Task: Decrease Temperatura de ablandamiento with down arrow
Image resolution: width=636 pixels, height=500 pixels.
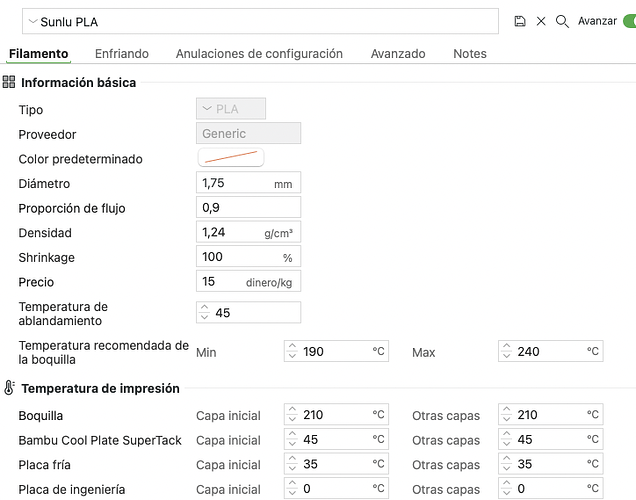Action: pyautogui.click(x=204, y=317)
